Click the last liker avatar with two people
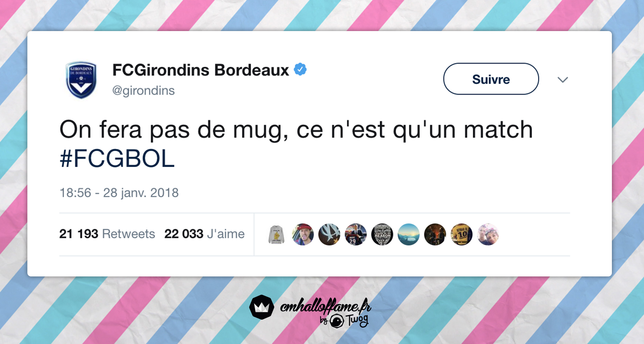Viewport: 644px width, 344px height. pyautogui.click(x=488, y=234)
